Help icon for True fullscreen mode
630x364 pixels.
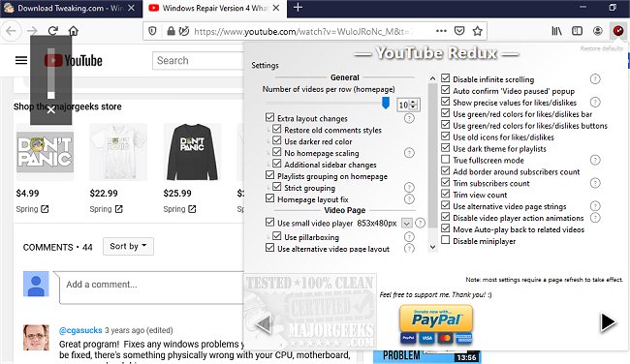595,160
